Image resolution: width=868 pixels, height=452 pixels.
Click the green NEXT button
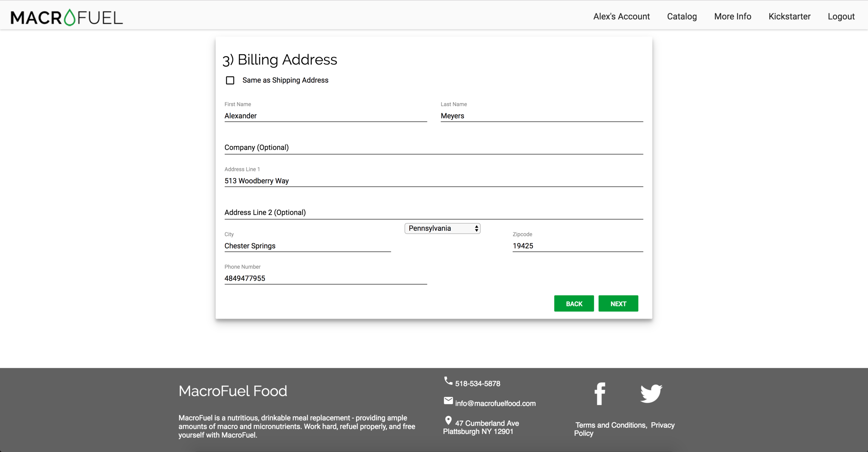(x=618, y=304)
